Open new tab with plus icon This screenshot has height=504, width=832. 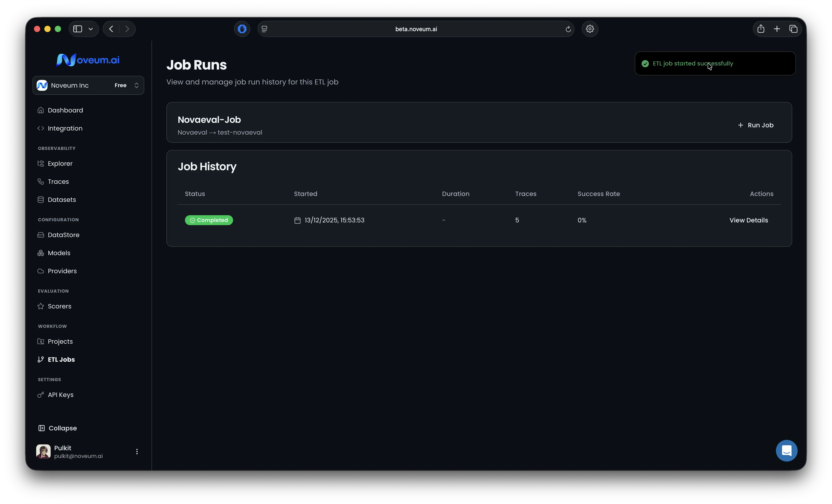(x=777, y=29)
